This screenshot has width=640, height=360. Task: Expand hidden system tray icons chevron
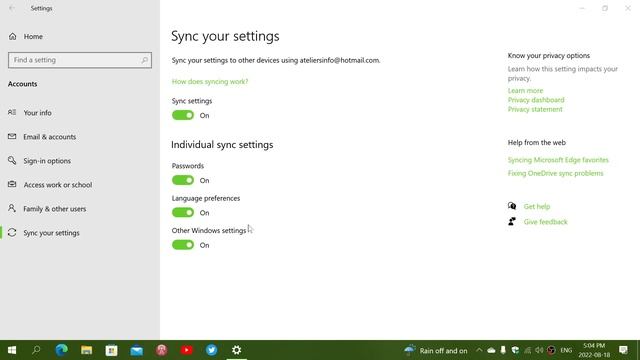479,350
